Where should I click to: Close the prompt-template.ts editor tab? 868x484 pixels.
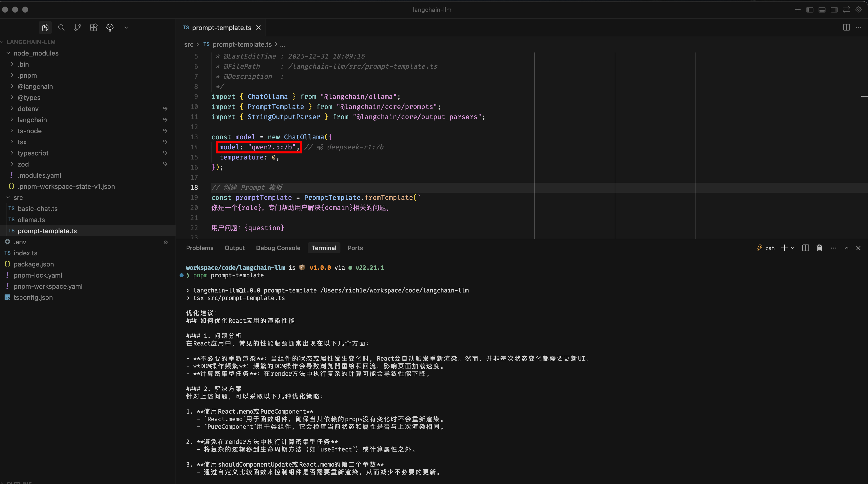(258, 28)
